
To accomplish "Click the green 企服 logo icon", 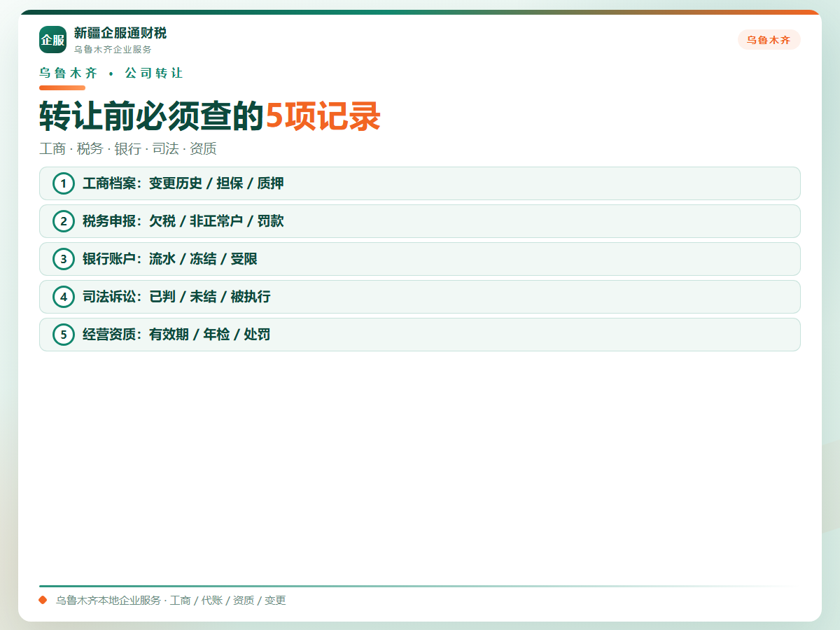I will (x=52, y=39).
